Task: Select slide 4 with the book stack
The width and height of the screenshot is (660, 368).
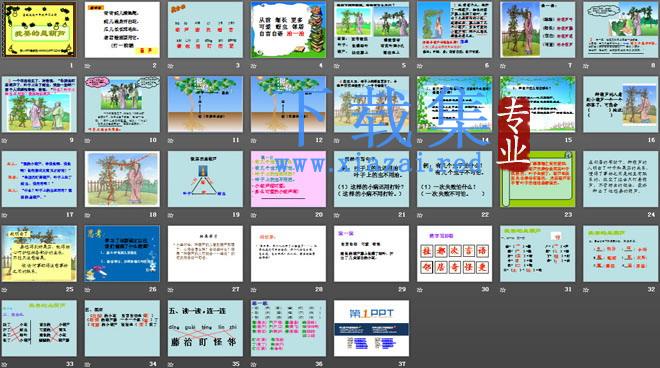Action: click(x=288, y=29)
